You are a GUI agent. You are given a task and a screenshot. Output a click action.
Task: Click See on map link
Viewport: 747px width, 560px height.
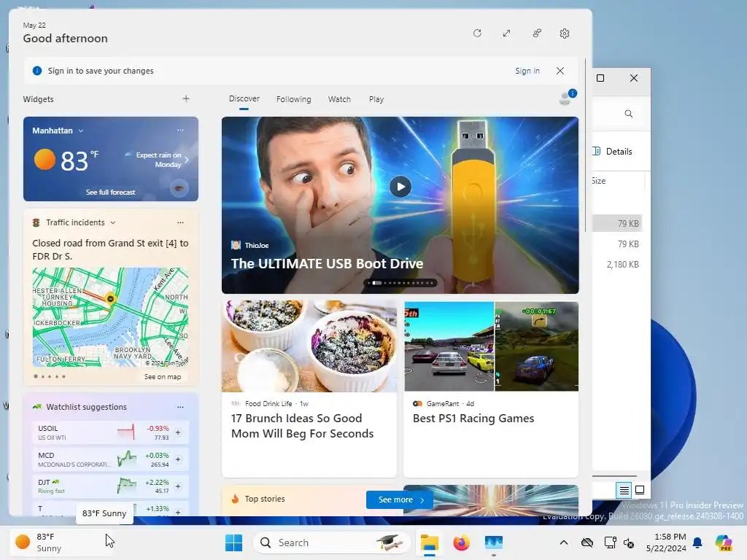(163, 377)
